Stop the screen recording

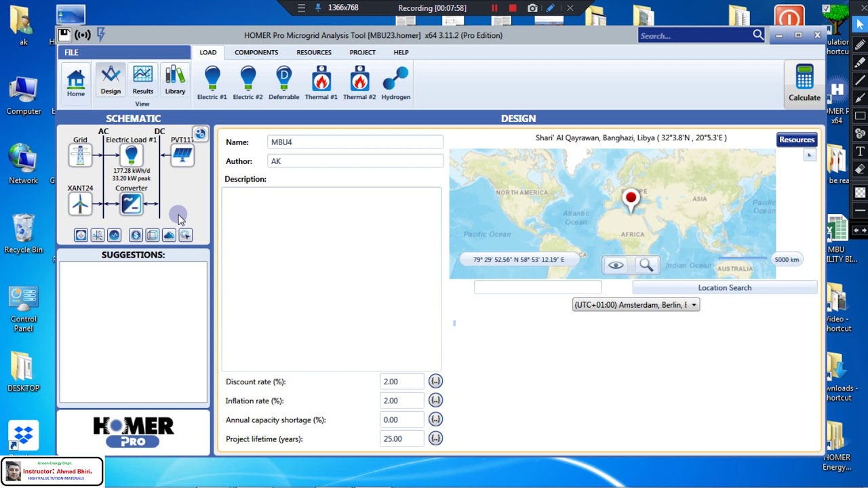[x=513, y=8]
